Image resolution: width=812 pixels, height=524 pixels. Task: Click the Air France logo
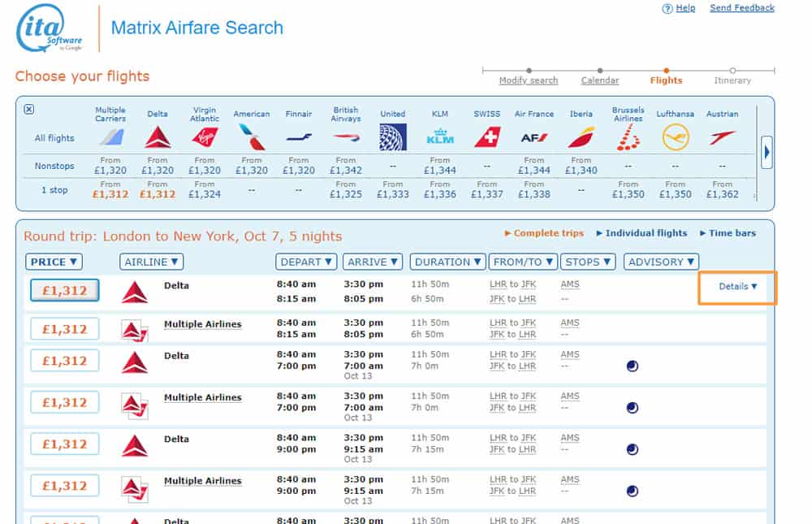pyautogui.click(x=534, y=138)
